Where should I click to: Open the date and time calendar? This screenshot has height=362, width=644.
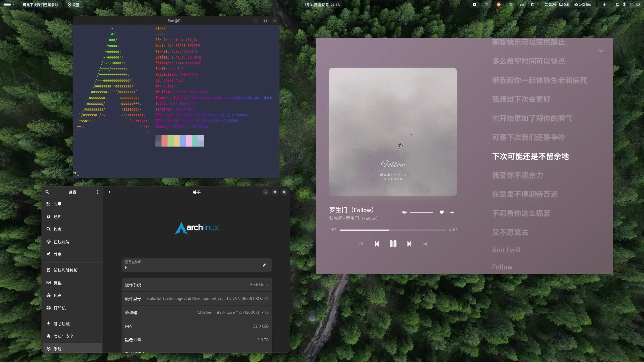pos(322,5)
